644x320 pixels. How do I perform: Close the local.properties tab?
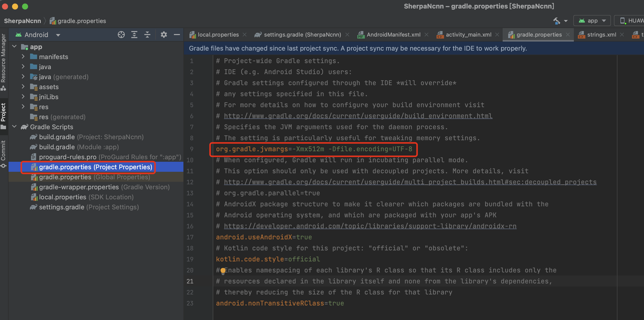coord(245,35)
